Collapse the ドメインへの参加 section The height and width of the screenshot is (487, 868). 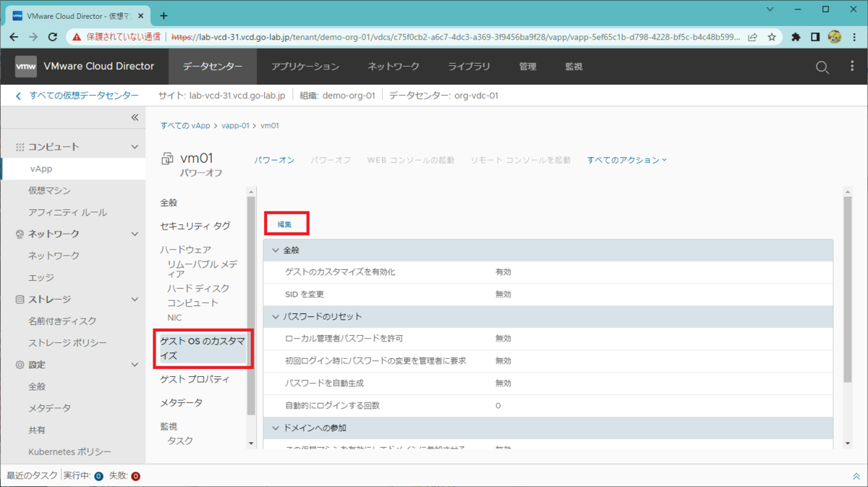pyautogui.click(x=275, y=428)
